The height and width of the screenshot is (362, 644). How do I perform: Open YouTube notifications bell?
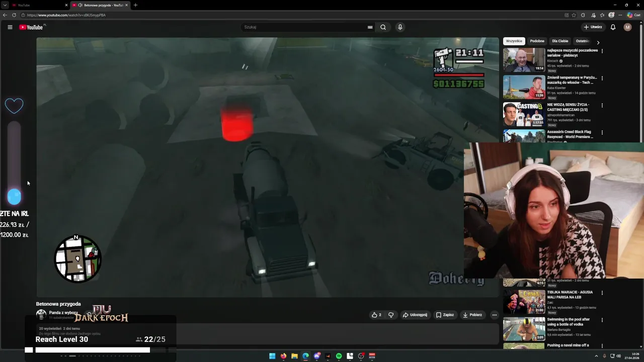(x=613, y=27)
